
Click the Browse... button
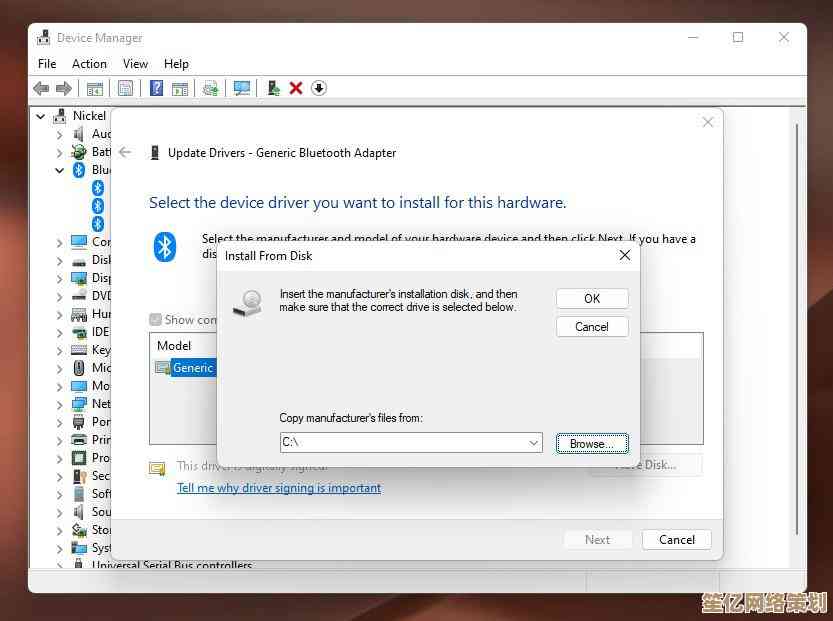[x=592, y=443]
